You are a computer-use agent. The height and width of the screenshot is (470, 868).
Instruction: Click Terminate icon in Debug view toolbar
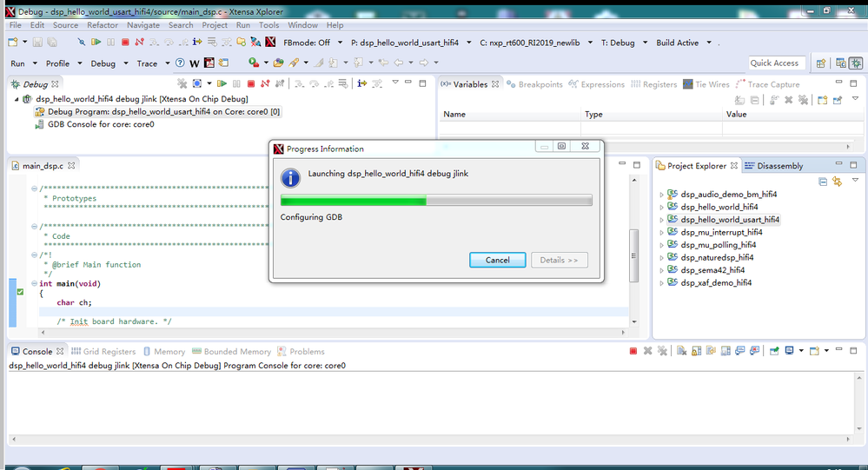251,83
